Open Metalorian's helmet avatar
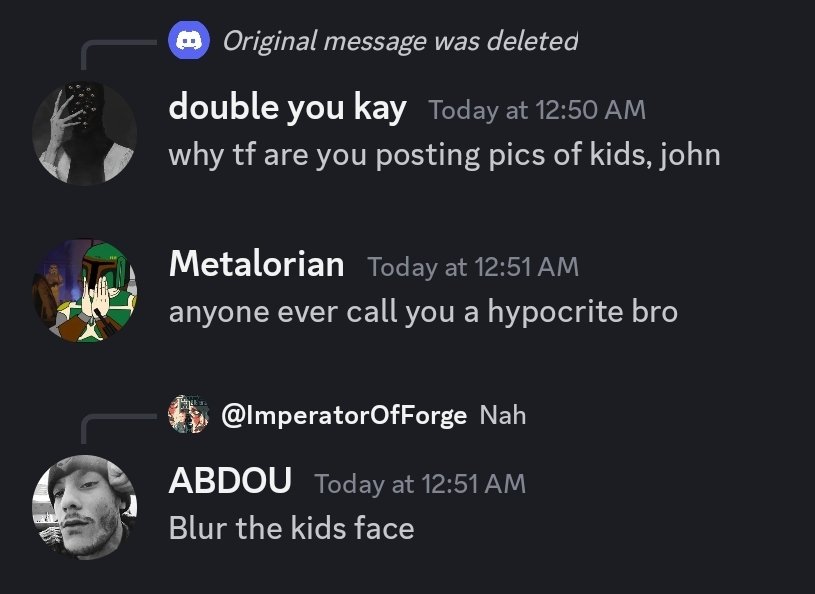The width and height of the screenshot is (815, 594). 84,290
